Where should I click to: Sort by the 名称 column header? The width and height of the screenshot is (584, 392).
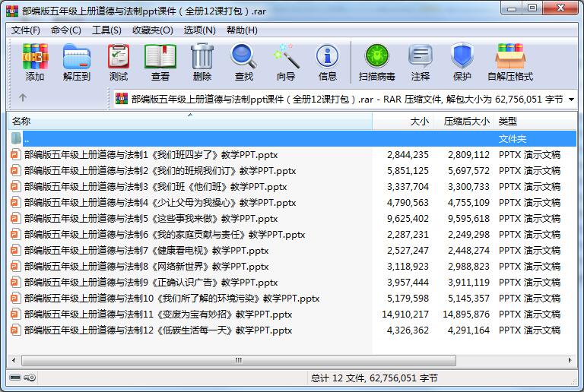[x=190, y=122]
